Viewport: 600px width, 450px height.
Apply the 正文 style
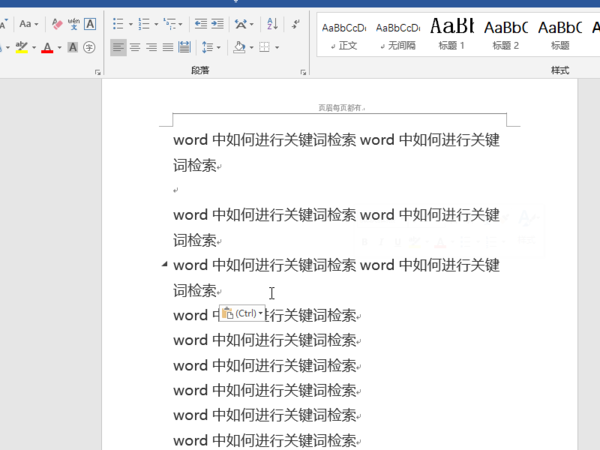(x=344, y=36)
